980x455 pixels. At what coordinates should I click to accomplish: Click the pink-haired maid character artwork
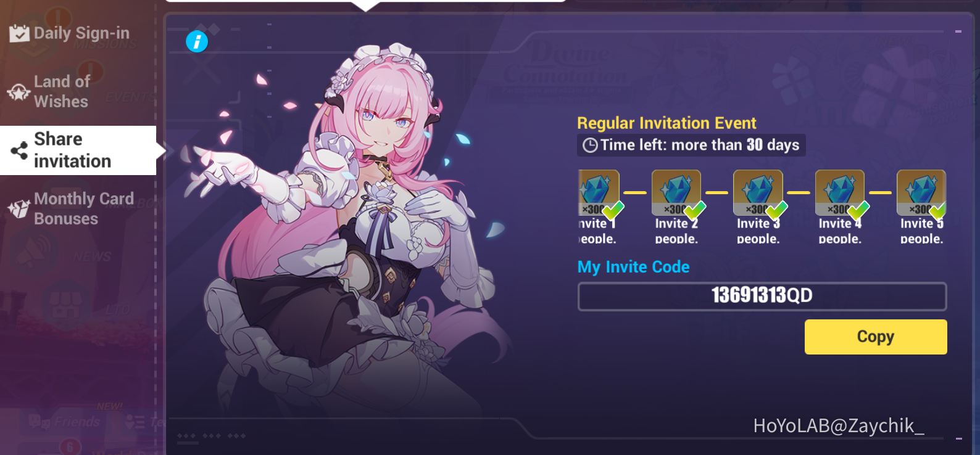[x=346, y=234]
